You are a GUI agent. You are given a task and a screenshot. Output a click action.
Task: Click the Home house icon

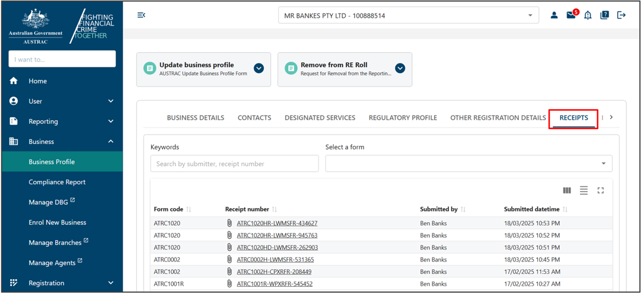[x=14, y=81]
